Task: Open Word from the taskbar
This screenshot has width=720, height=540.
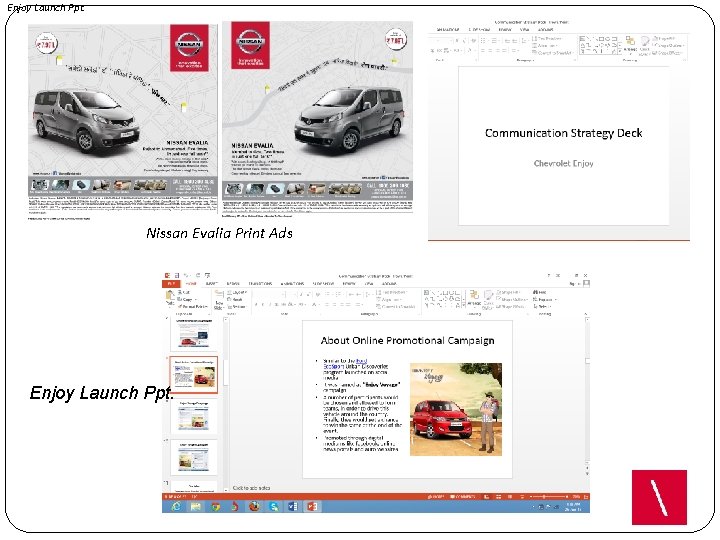Action: 293,506
